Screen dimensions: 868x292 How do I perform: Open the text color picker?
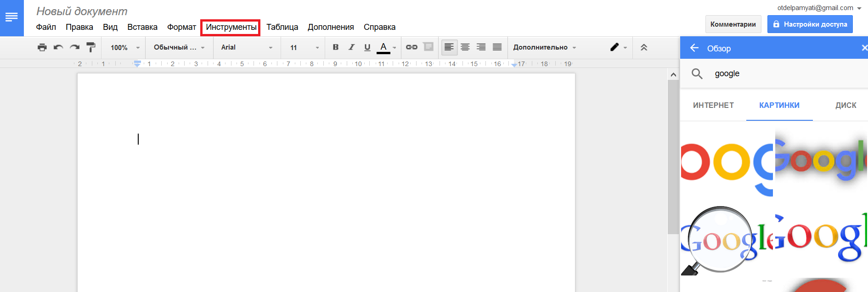click(383, 48)
